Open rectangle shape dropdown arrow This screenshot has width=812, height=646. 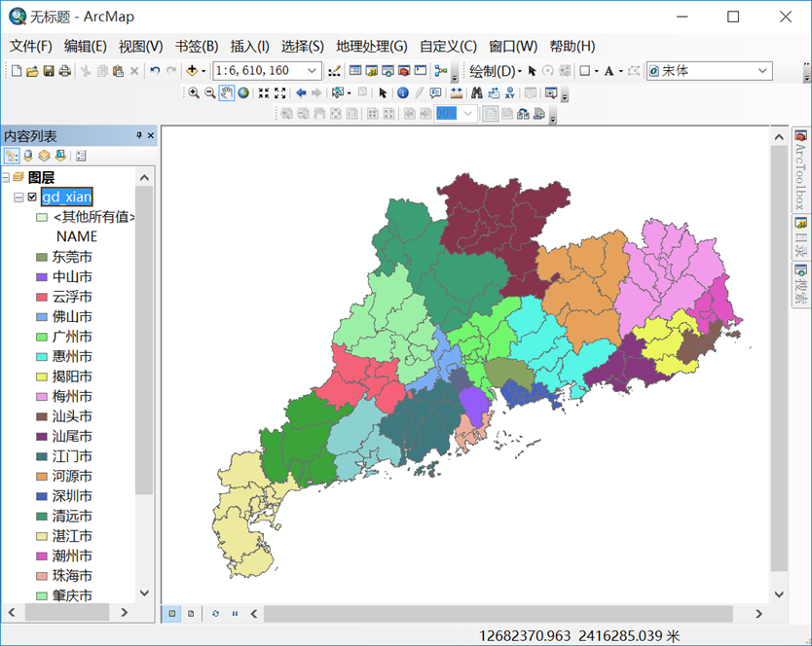(x=597, y=71)
